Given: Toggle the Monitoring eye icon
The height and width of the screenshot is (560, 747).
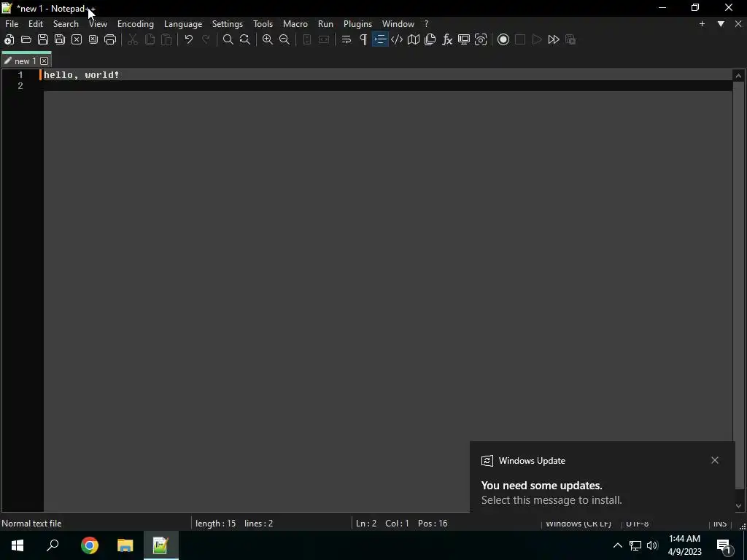Looking at the screenshot, I should click(x=481, y=39).
